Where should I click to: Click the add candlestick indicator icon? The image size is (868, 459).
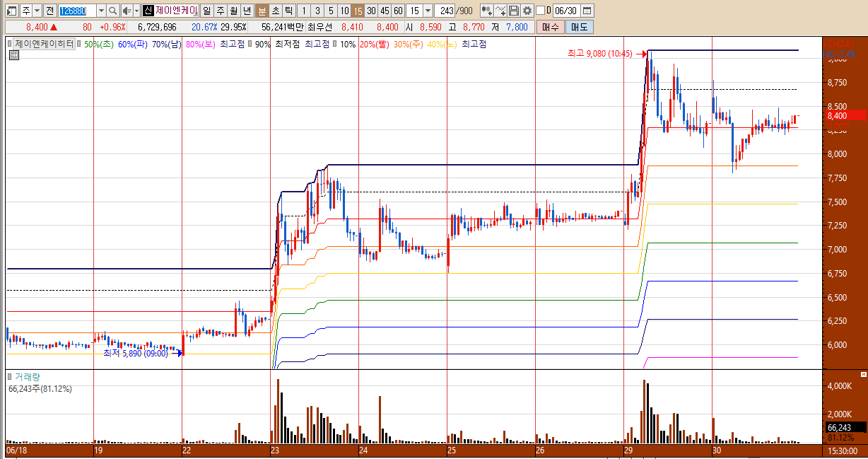pyautogui.click(x=487, y=11)
